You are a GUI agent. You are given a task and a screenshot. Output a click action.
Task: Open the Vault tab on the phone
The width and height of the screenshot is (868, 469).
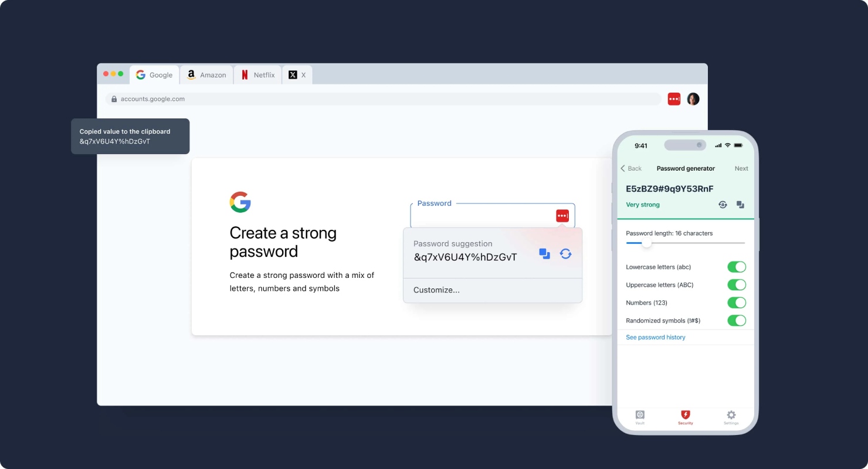coord(640,417)
